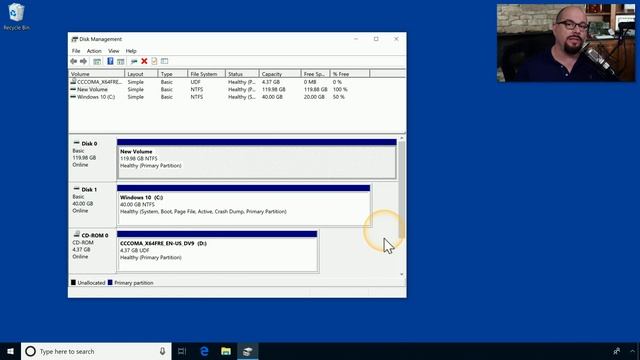Toggle the Show/Hide Console Tree toolbar icon
Screen dimensions: 640x360
click(97, 61)
